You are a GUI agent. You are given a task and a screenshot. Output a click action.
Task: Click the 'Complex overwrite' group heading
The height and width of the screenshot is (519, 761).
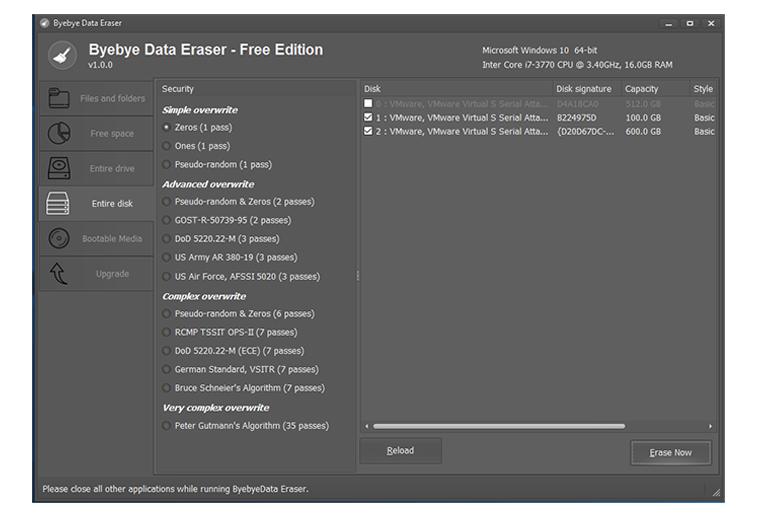coord(204,296)
